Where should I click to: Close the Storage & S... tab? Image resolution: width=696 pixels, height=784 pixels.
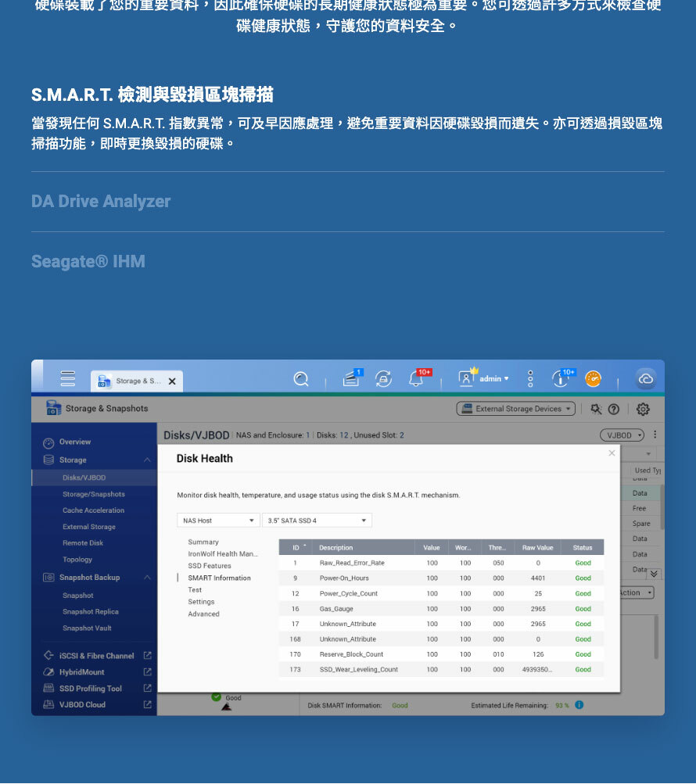coord(172,381)
